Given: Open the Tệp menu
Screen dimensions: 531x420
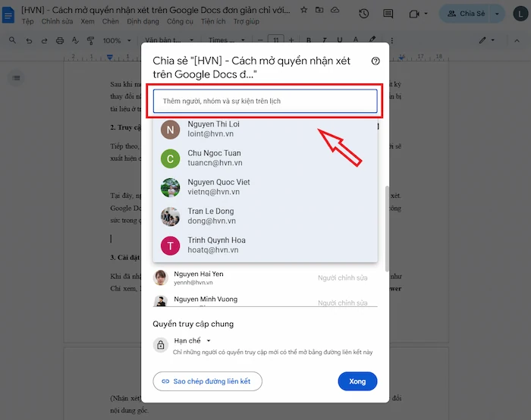Looking at the screenshot, I should tap(27, 22).
